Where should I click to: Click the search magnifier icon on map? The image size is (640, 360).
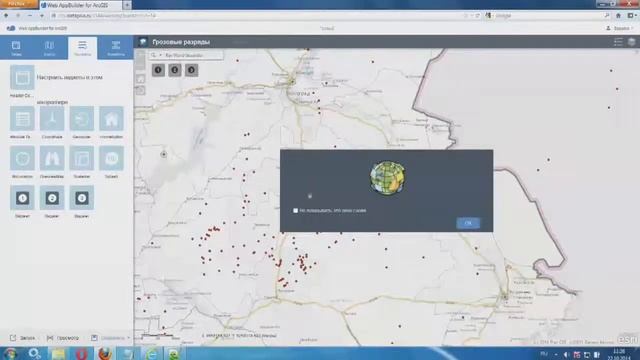click(x=153, y=55)
